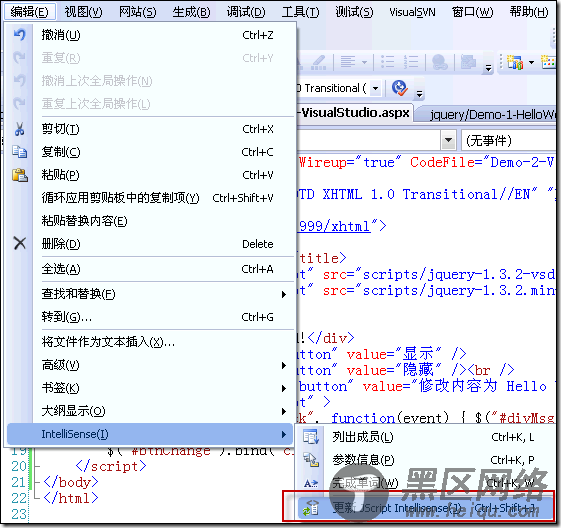Image resolution: width=561 pixels, height=528 pixels.
Task: Click the validation check icon beside Transitional dropdown
Action: click(x=399, y=88)
